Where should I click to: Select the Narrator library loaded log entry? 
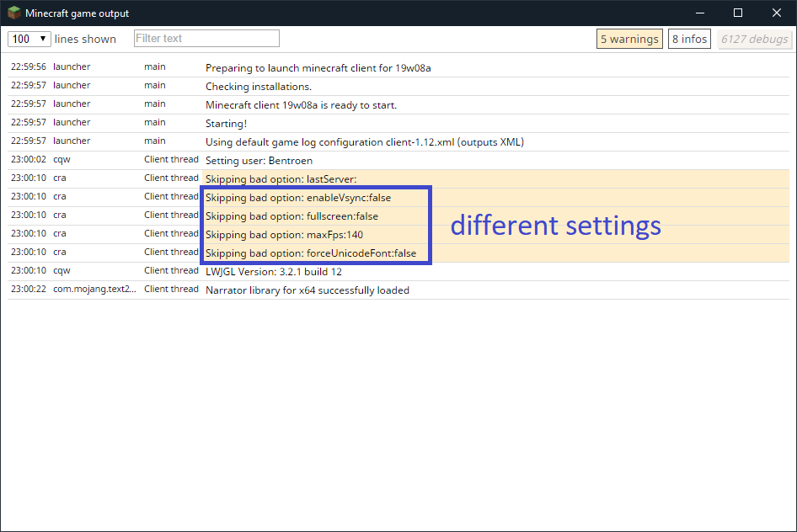pyautogui.click(x=308, y=290)
